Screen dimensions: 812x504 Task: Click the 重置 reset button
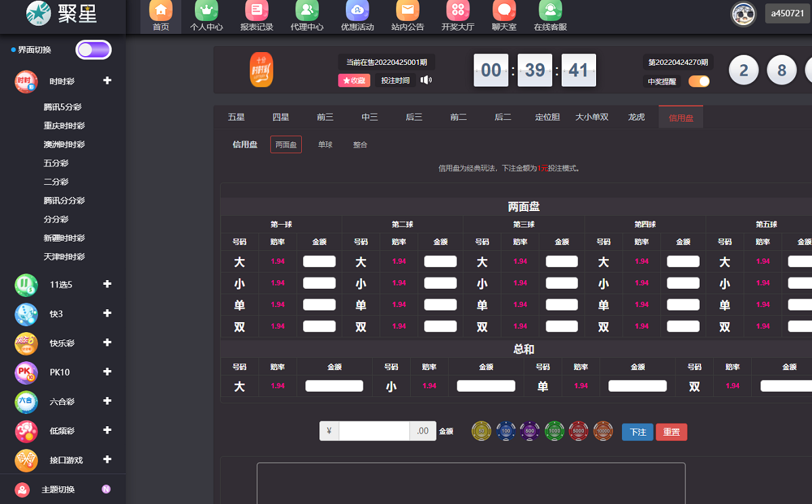point(671,432)
